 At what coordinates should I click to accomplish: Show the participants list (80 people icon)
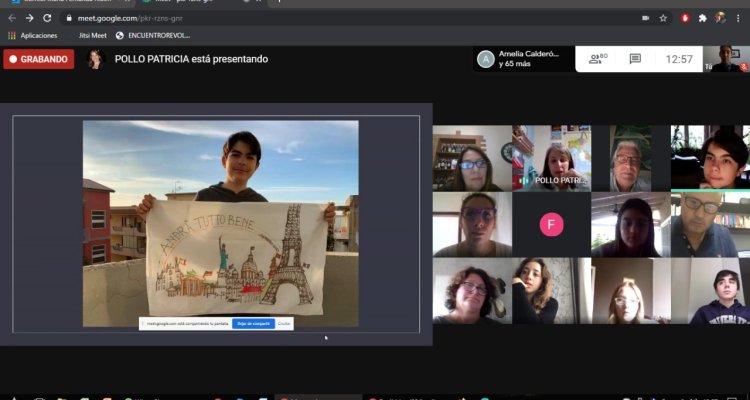(x=598, y=59)
